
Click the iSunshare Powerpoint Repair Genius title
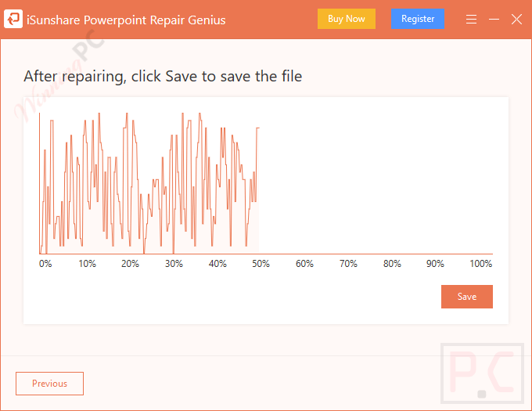click(126, 20)
